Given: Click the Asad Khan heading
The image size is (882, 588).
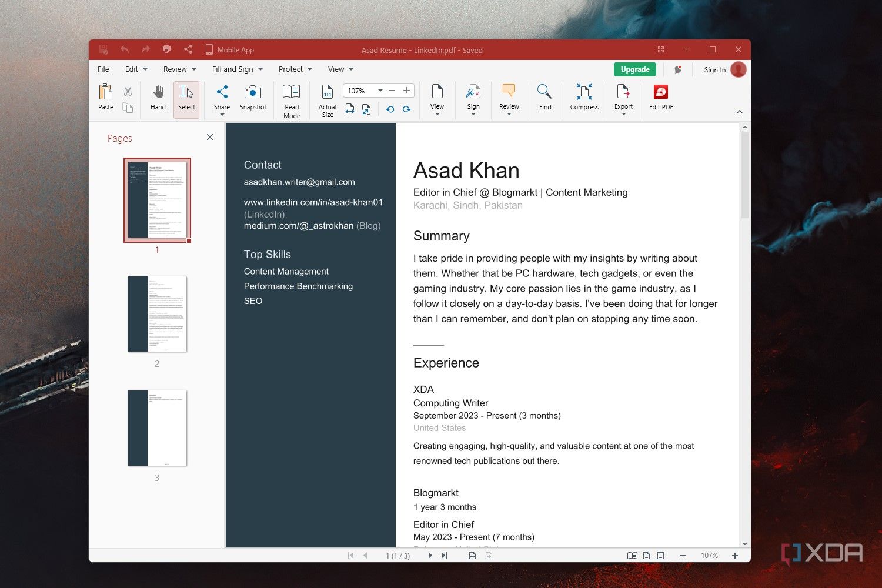Looking at the screenshot, I should click(x=466, y=171).
